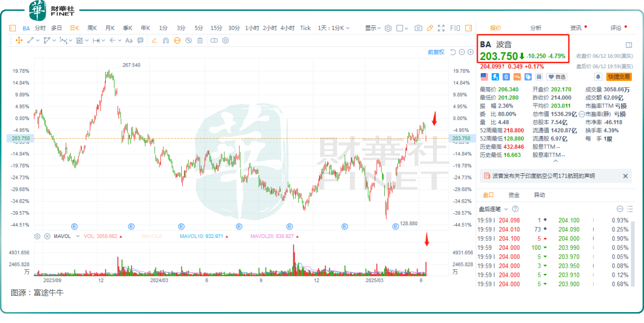Enter fullscreen chart mode

[x=441, y=28]
